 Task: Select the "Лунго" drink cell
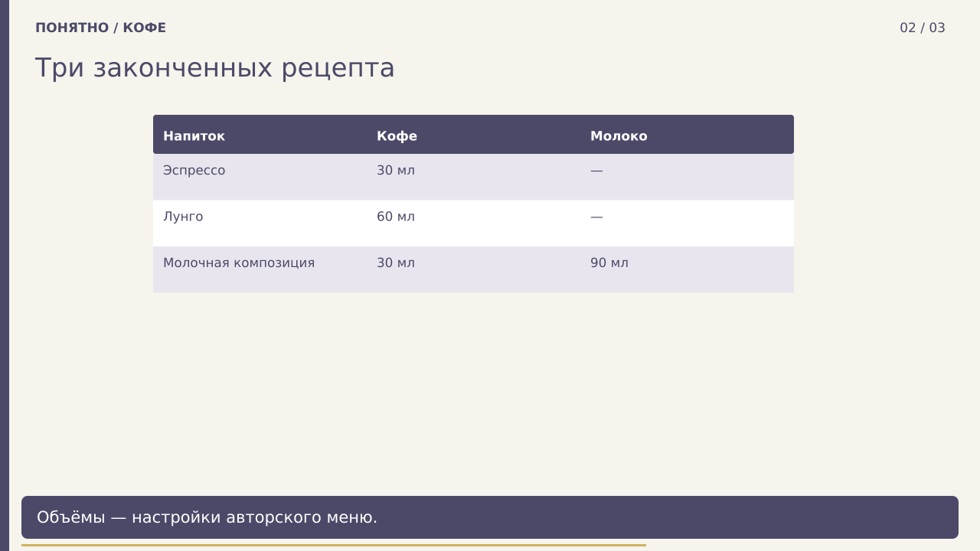183,217
